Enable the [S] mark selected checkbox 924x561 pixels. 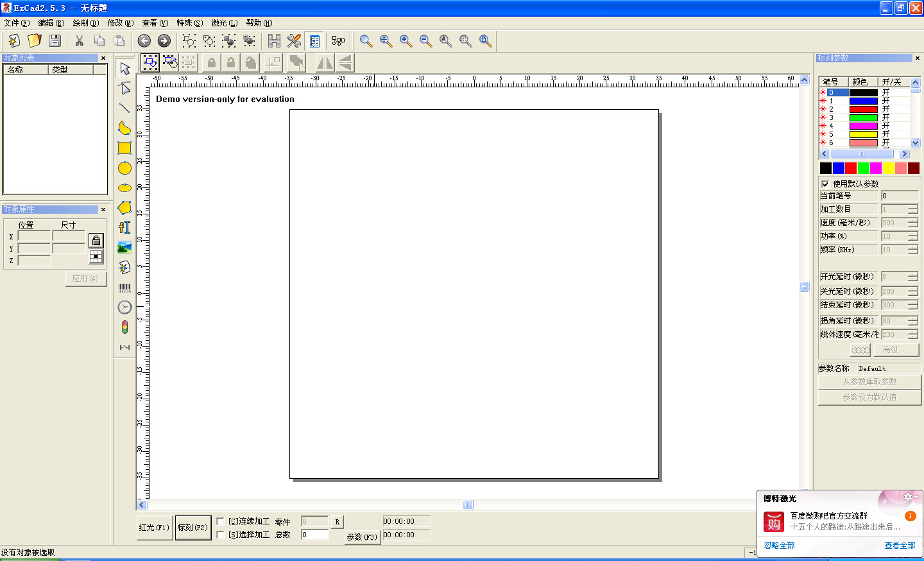click(221, 534)
